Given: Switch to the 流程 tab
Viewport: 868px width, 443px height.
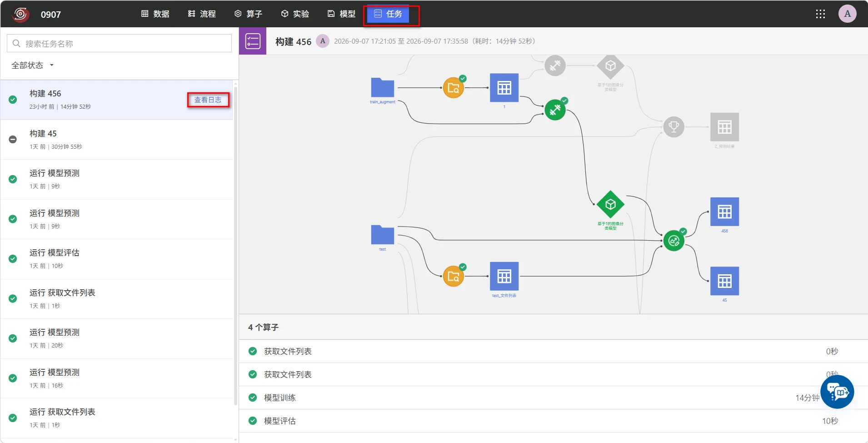Looking at the screenshot, I should point(202,14).
